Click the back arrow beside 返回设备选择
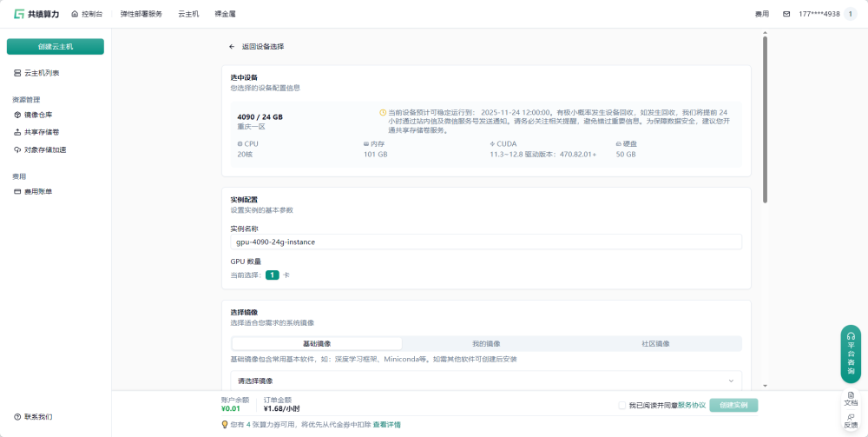Image resolution: width=868 pixels, height=437 pixels. tap(232, 47)
